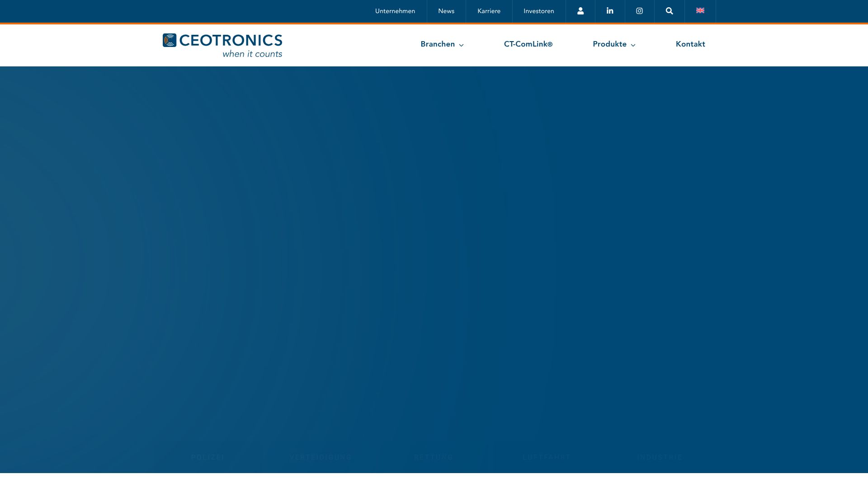Open the Instagram icon link
This screenshot has height=488, width=868.
point(639,11)
